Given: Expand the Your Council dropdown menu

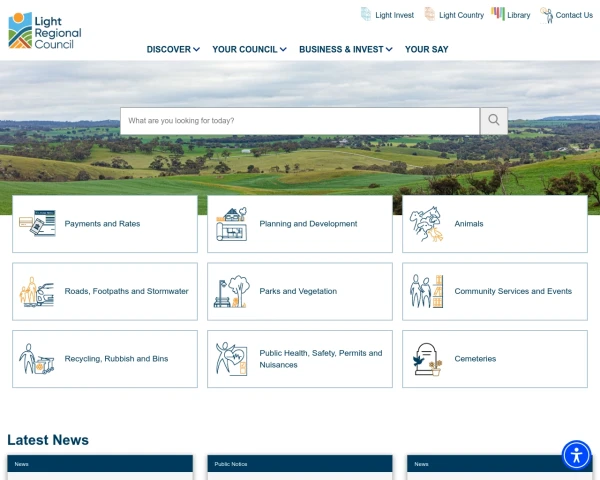Looking at the screenshot, I should pos(249,49).
